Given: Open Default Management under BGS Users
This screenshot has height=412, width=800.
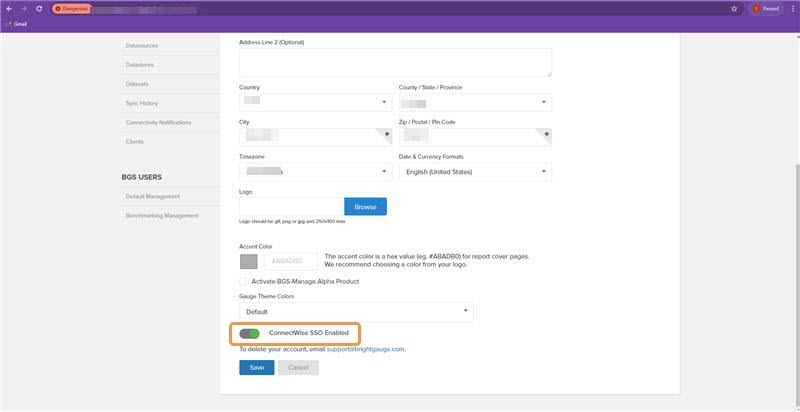Looking at the screenshot, I should point(153,196).
